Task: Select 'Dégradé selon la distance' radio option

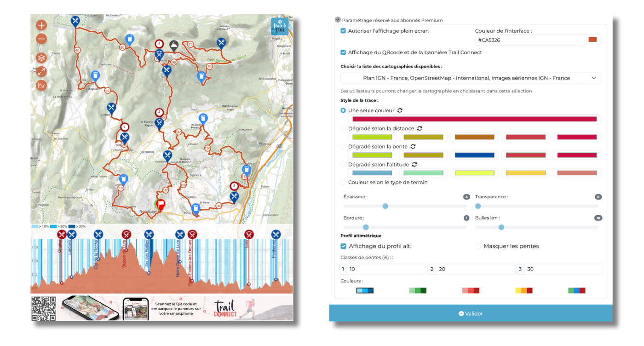Action: [343, 128]
